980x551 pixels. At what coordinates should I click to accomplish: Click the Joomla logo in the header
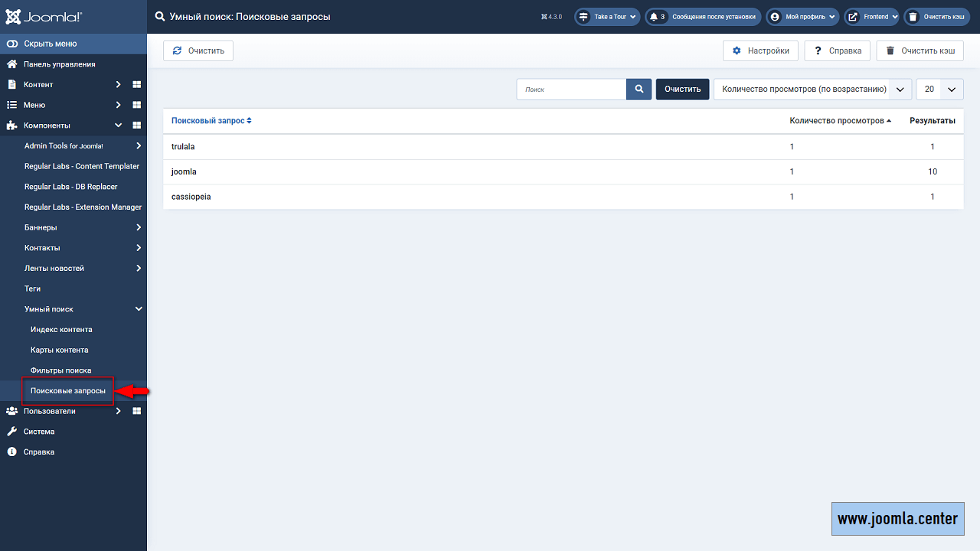click(x=44, y=16)
